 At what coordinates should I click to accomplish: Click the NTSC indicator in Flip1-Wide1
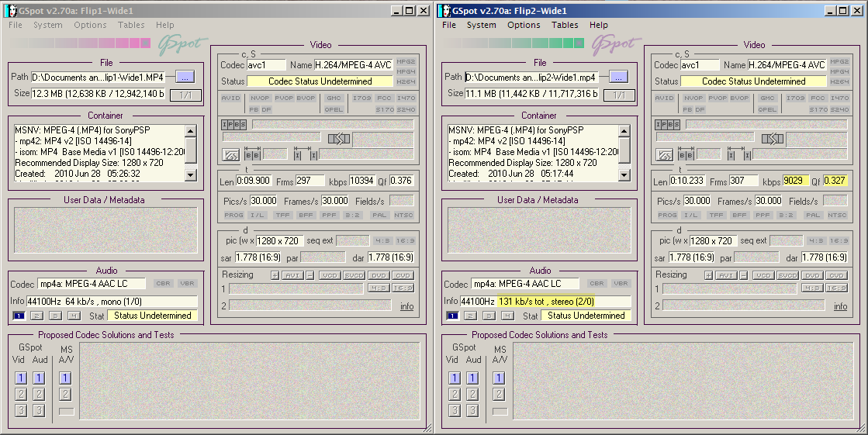tap(404, 216)
